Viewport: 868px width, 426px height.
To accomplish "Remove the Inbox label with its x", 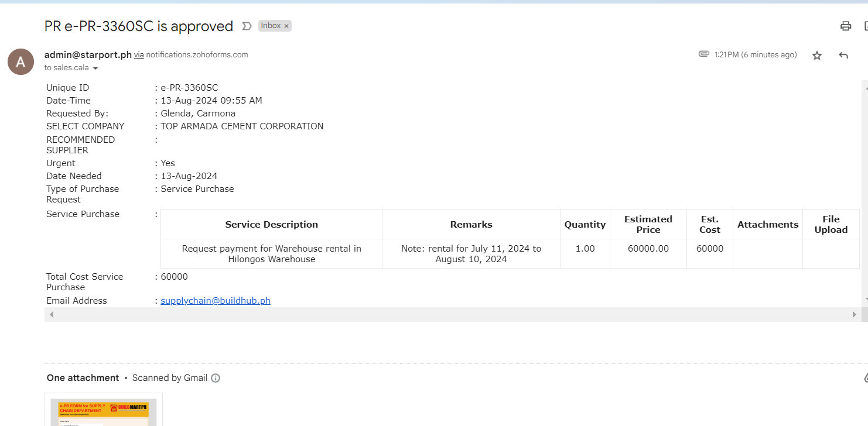I will coord(286,26).
